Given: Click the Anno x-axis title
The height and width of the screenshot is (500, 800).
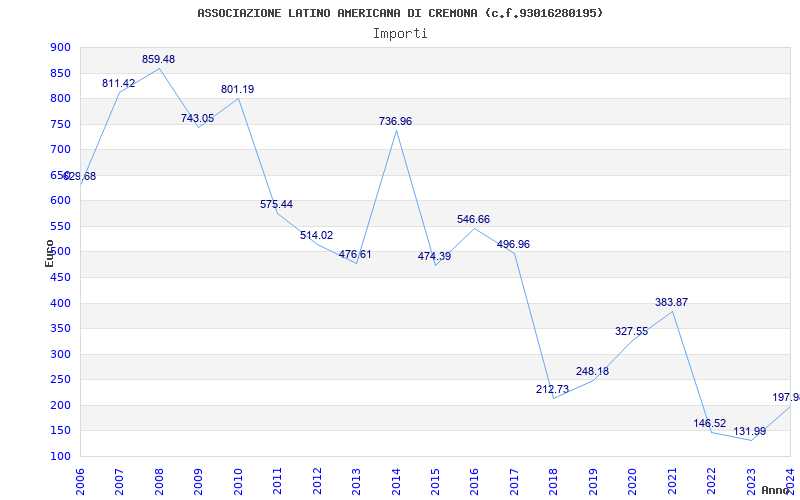Looking at the screenshot, I should pos(775,490).
